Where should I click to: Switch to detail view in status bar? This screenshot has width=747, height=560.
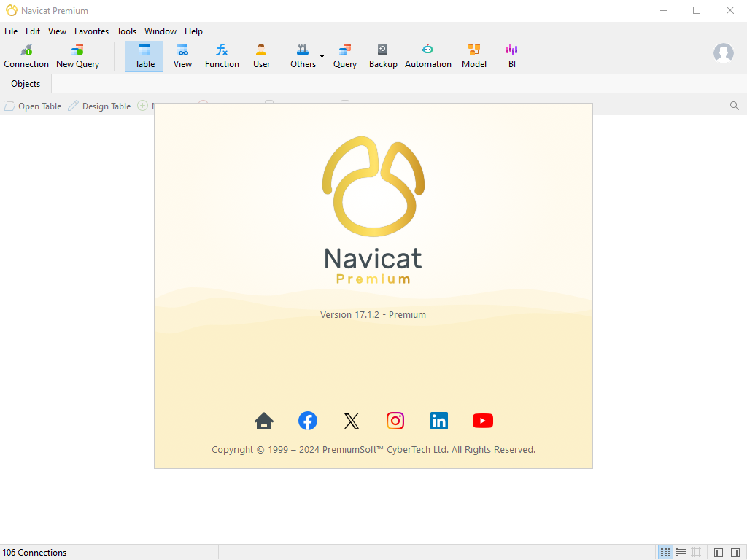pyautogui.click(x=696, y=553)
